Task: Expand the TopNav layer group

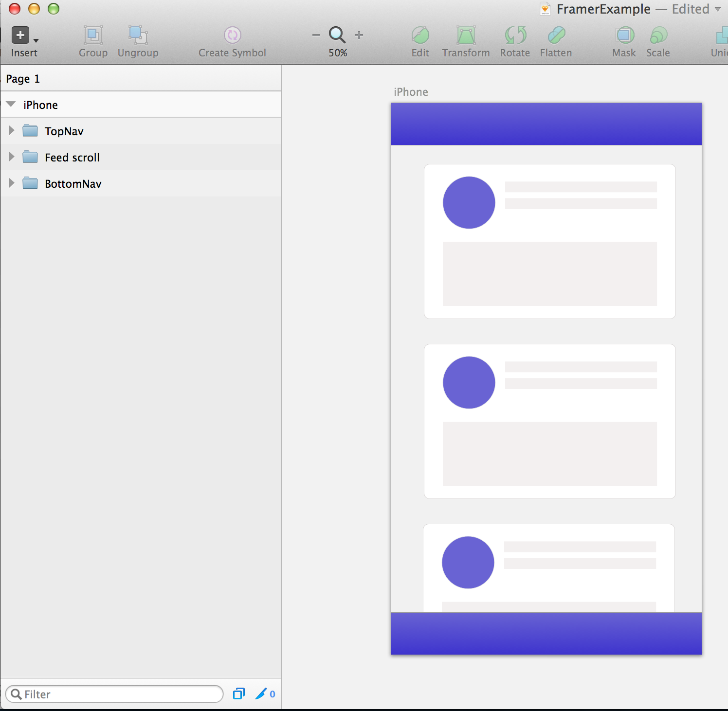Action: click(11, 131)
